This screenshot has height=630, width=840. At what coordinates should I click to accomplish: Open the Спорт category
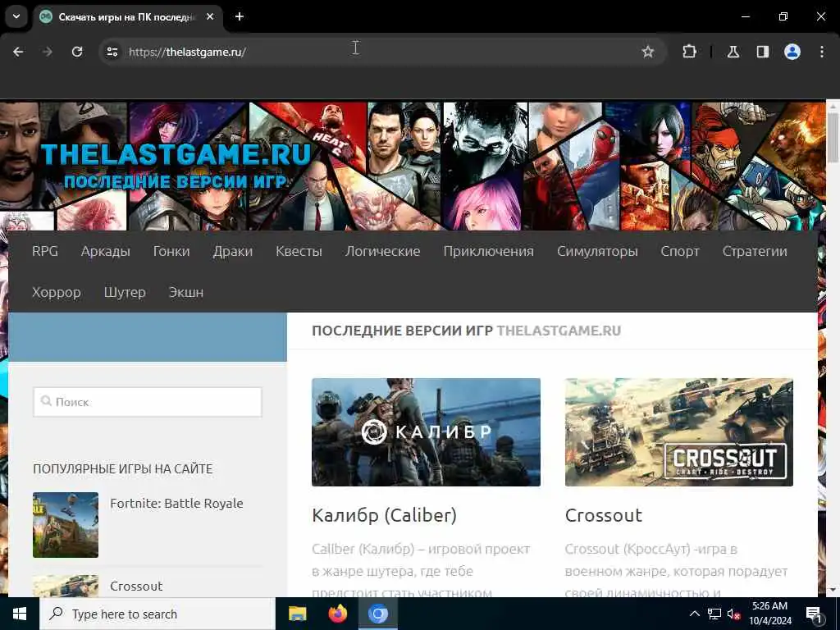point(680,251)
